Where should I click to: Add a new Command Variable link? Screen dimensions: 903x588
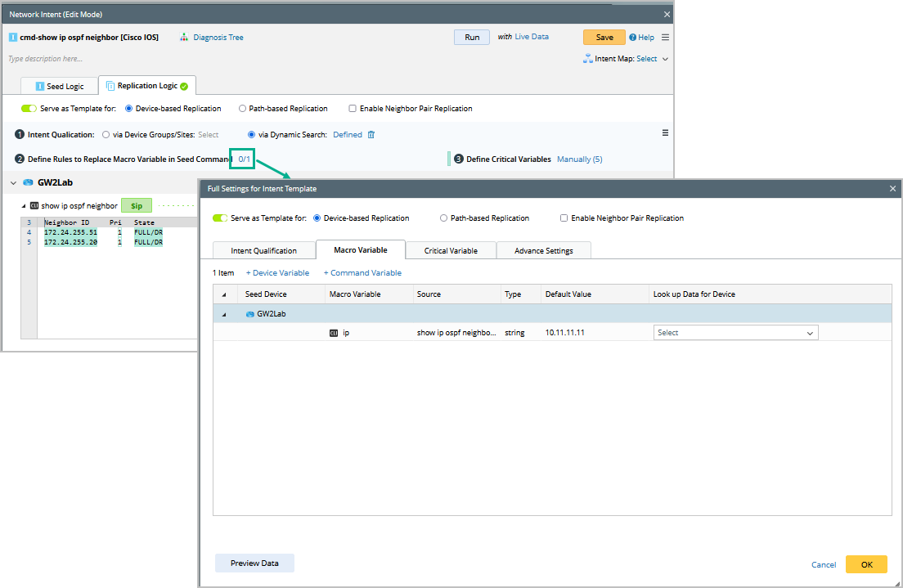(362, 273)
